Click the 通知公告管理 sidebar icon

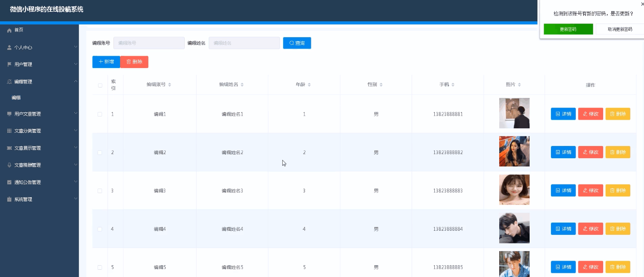(x=9, y=182)
